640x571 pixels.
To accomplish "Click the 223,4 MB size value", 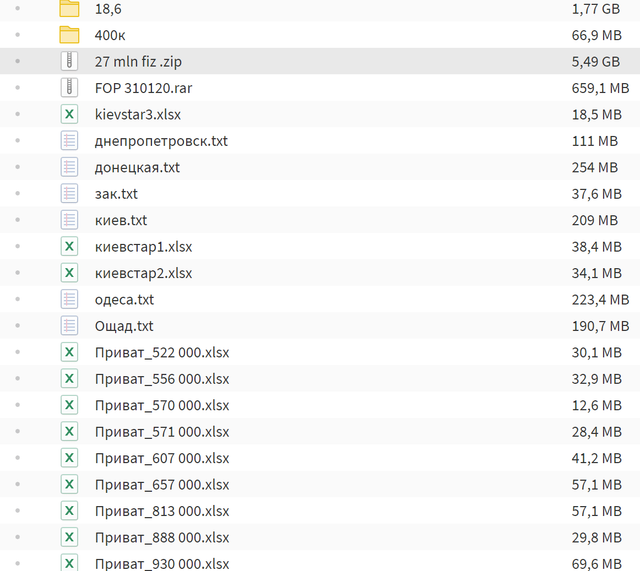I will [x=600, y=300].
